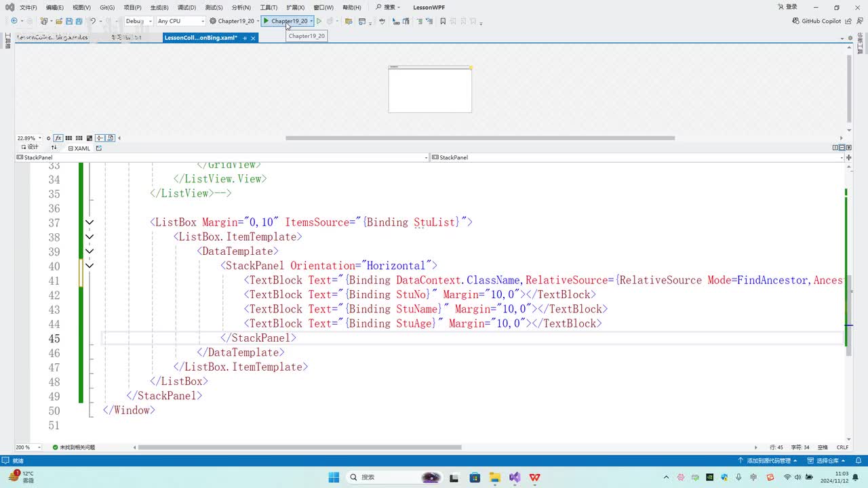868x488 pixels.
Task: Click the designer horizontal scrollbar
Action: [480, 138]
